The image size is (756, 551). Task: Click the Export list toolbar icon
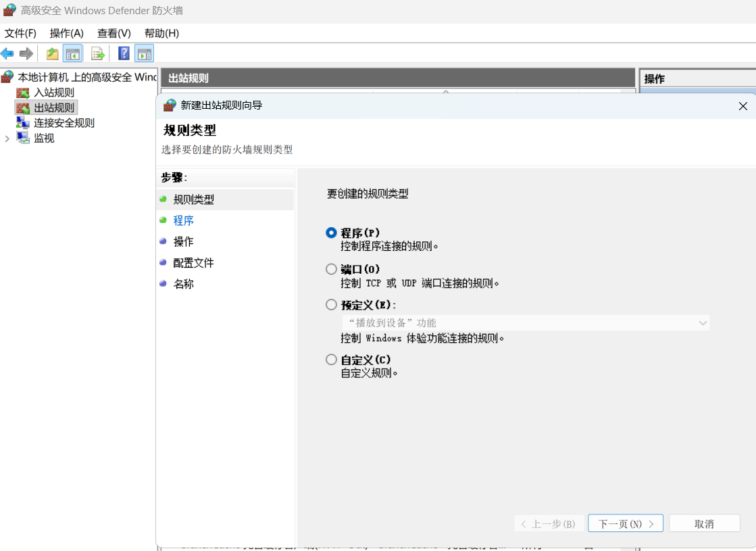98,53
